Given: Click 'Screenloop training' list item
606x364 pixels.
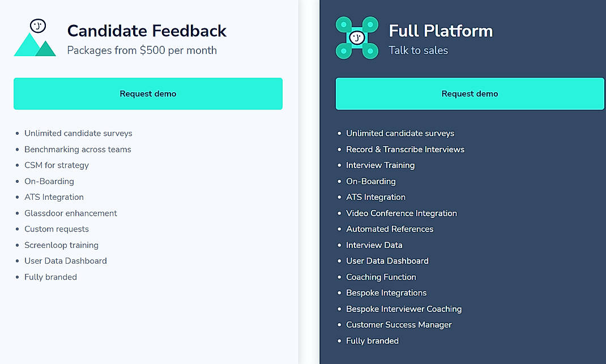Looking at the screenshot, I should [61, 245].
